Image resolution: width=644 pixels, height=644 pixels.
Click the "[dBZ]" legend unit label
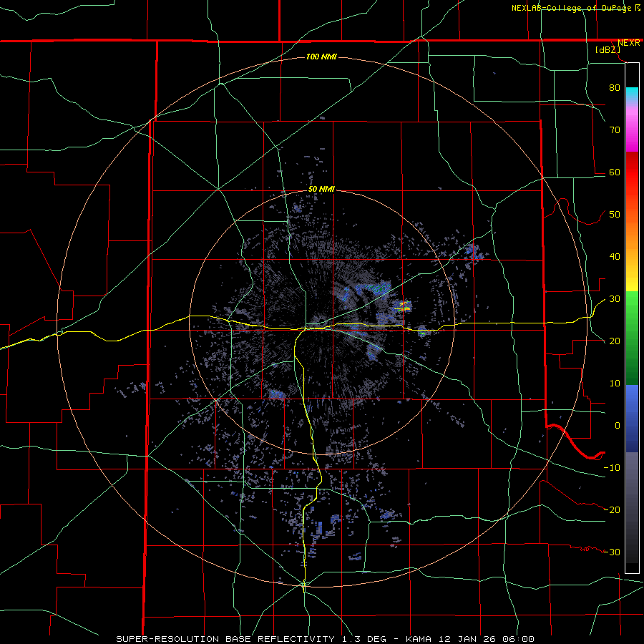point(608,50)
